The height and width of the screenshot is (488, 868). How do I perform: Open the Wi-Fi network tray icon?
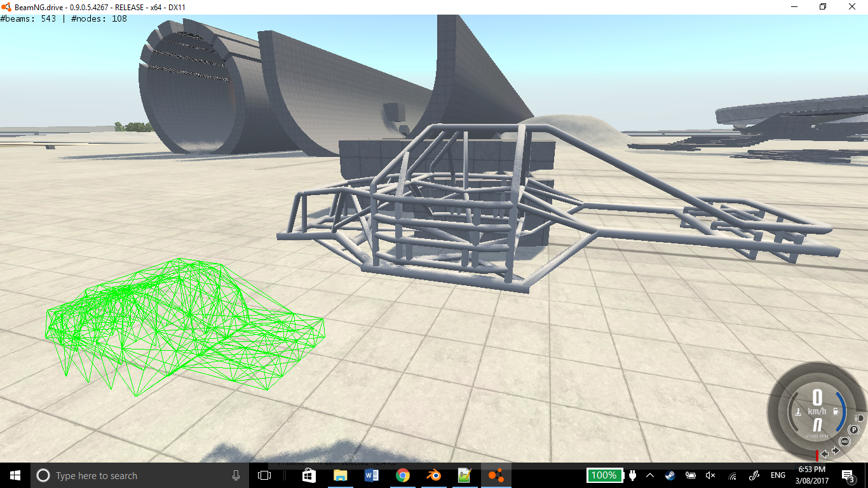tap(733, 475)
